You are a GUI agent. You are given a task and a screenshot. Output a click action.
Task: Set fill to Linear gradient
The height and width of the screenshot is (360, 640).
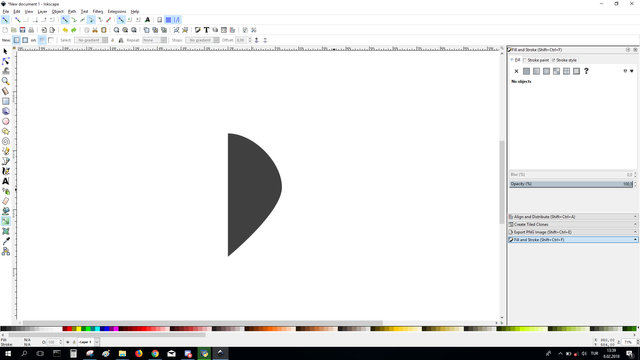click(536, 71)
